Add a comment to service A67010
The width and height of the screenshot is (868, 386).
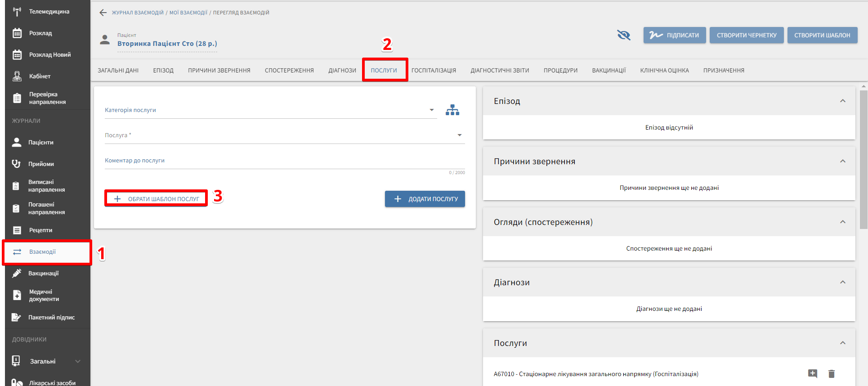812,374
